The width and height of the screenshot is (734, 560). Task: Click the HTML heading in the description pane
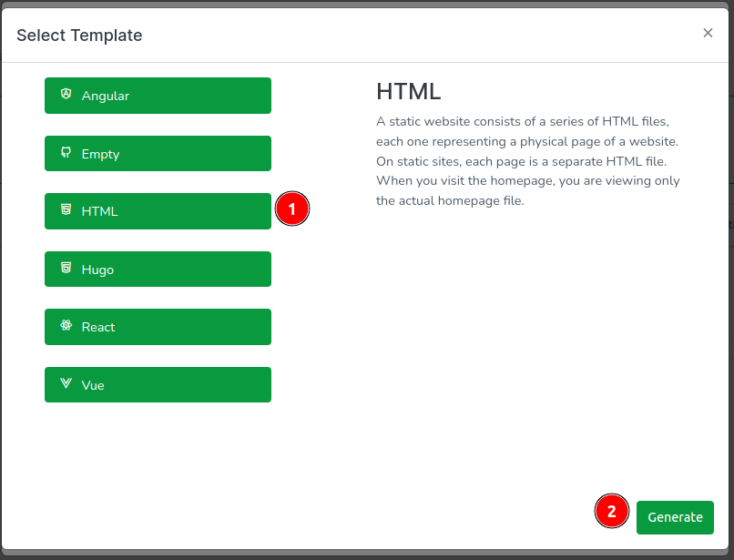point(408,91)
